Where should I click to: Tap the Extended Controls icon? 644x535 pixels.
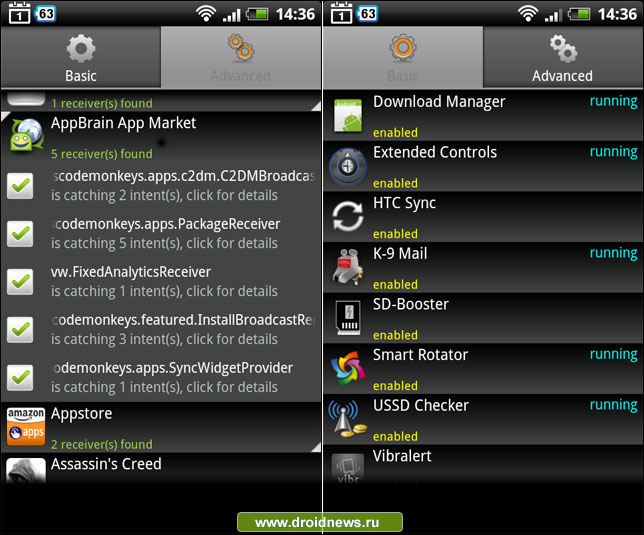coord(348,166)
